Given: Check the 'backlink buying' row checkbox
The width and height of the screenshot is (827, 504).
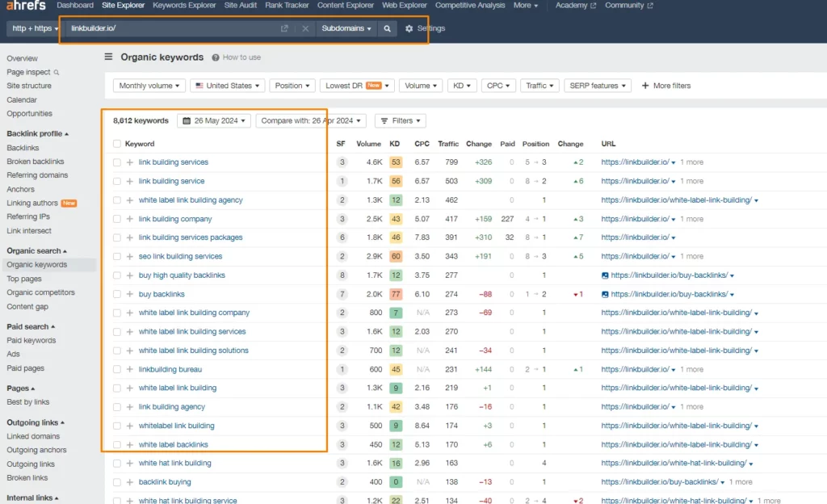Looking at the screenshot, I should [x=117, y=482].
